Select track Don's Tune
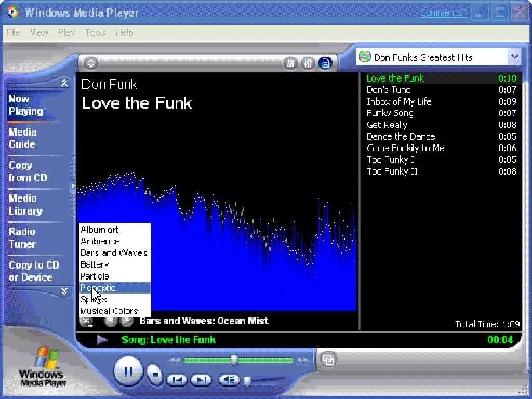 [442, 90]
